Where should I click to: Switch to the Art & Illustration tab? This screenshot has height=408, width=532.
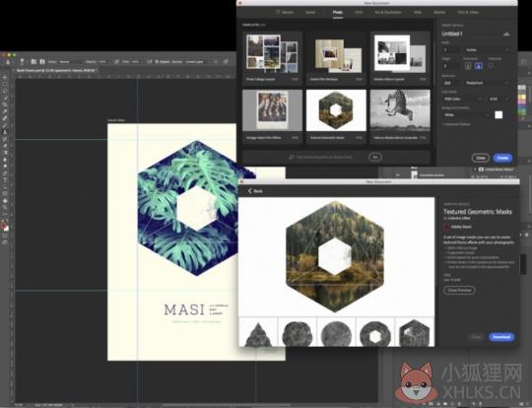click(388, 12)
